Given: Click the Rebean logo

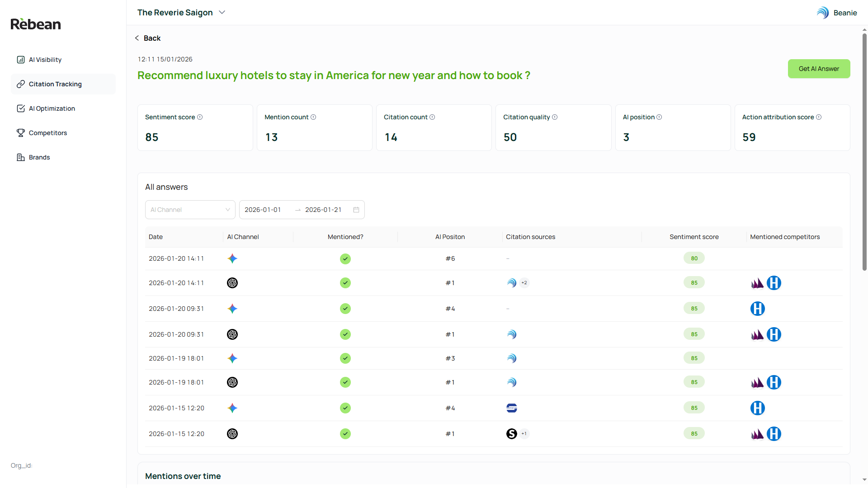Looking at the screenshot, I should pyautogui.click(x=36, y=24).
